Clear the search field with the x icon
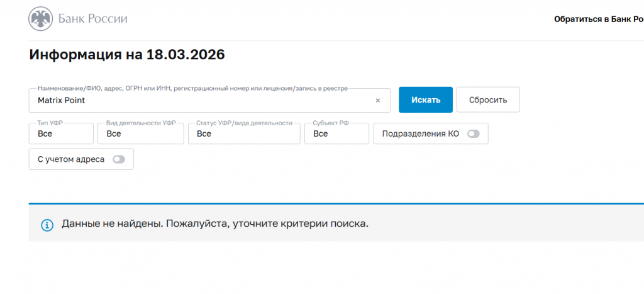Image resolution: width=644 pixels, height=294 pixels. click(x=378, y=101)
